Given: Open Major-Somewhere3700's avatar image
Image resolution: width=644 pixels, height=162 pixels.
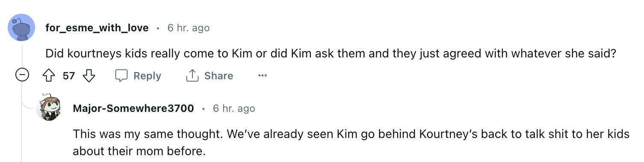Looking at the screenshot, I should click(x=49, y=108).
